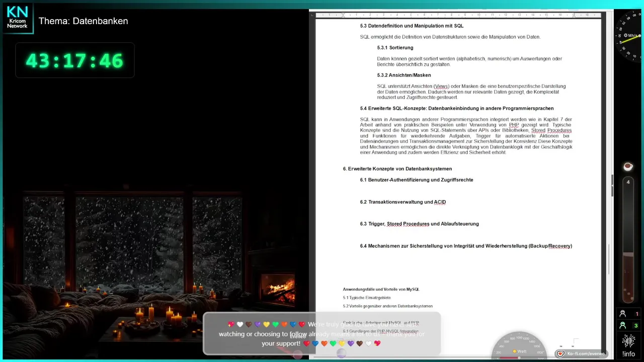Image resolution: width=644 pixels, height=362 pixels.
Task: Click the green 43:17:46 timer display
Action: point(74,60)
